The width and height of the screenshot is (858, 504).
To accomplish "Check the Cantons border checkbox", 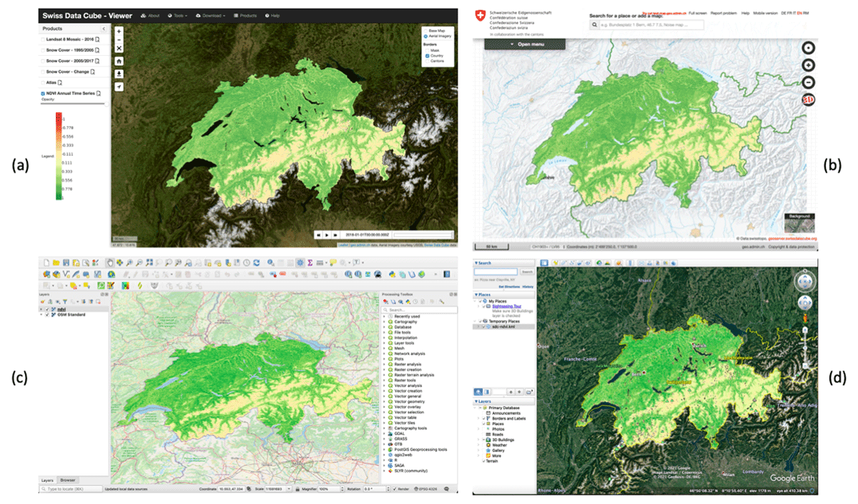I will coord(428,61).
